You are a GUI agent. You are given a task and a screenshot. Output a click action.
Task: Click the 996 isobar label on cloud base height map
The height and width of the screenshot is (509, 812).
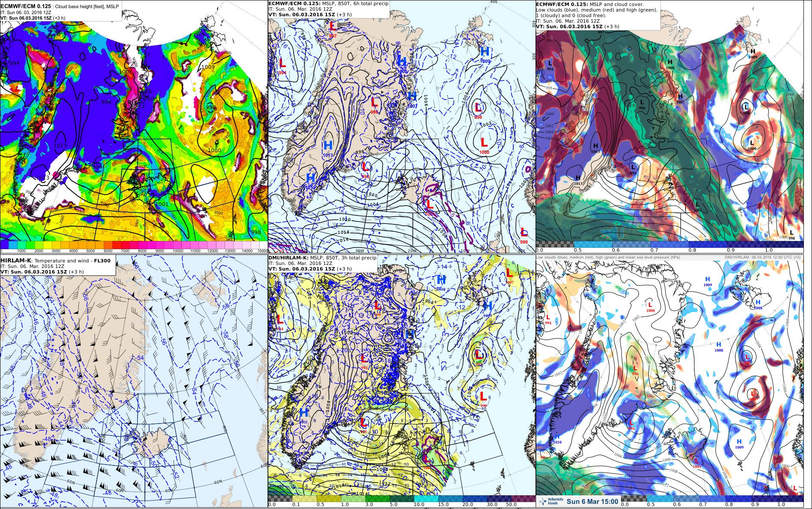[x=106, y=102]
